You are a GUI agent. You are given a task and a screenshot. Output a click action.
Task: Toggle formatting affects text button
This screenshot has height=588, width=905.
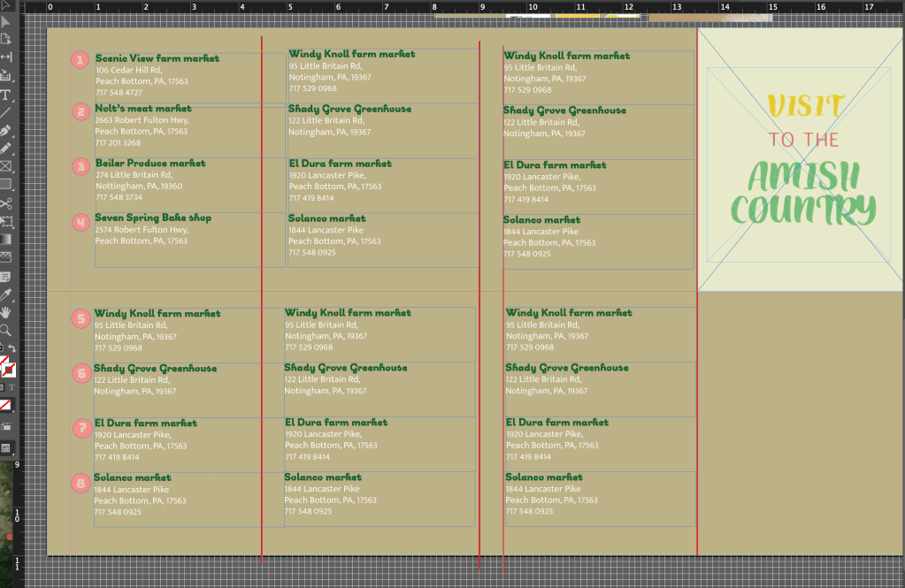click(12, 387)
